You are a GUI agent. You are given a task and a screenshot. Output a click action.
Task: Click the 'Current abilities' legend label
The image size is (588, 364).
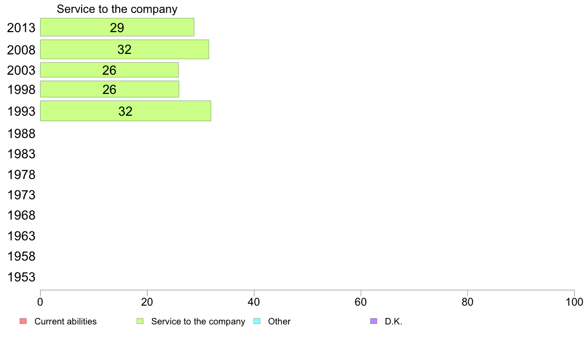[x=65, y=321]
